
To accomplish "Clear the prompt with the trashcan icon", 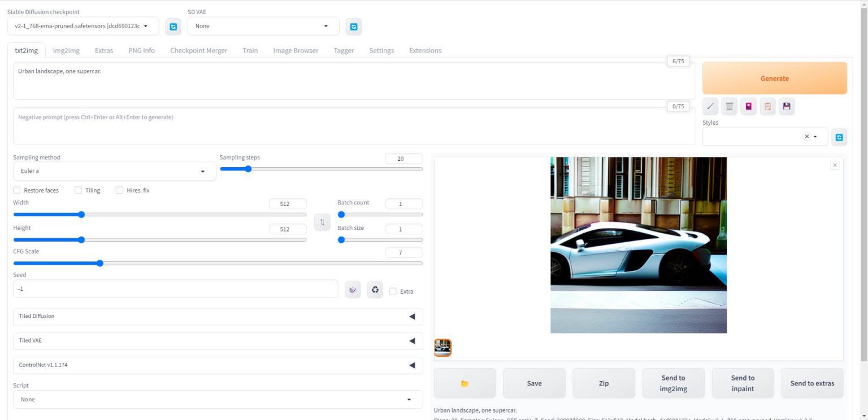I will coord(729,106).
